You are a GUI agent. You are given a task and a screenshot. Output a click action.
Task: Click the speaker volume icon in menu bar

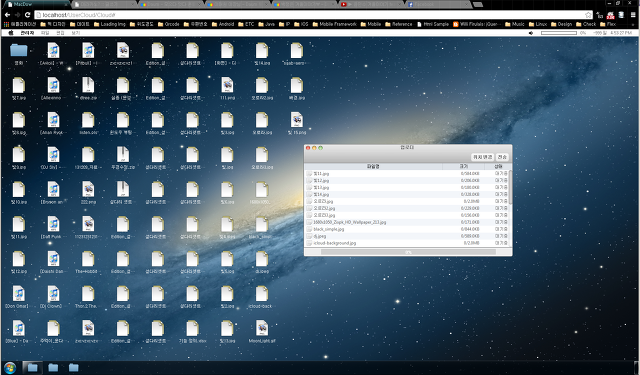tap(531, 33)
